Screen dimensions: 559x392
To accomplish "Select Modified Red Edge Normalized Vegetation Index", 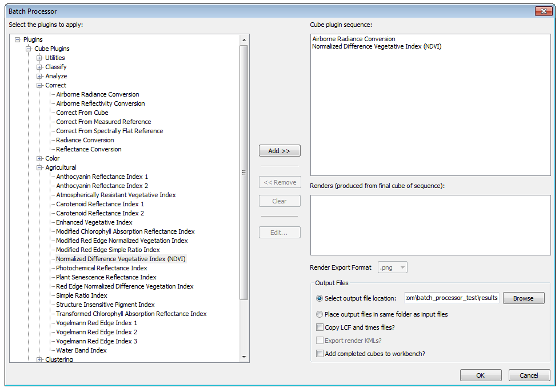I will [x=122, y=241].
